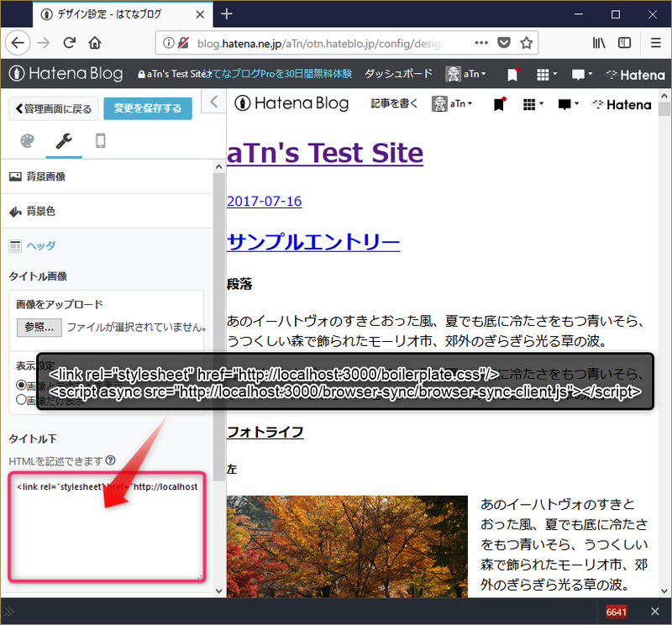Open the design theme palette tab
This screenshot has height=625, width=672.
[x=28, y=141]
